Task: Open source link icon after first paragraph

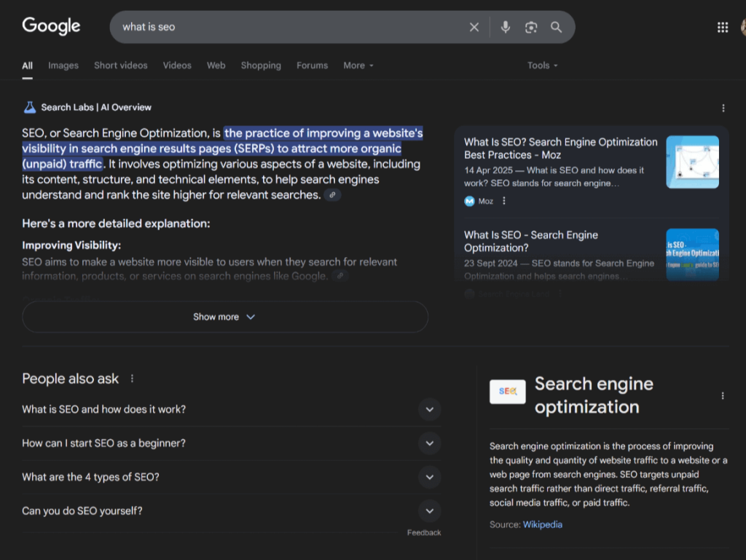Action: coord(332,195)
